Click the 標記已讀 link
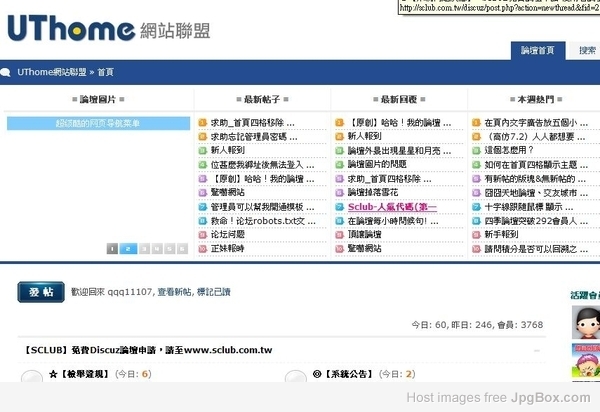Screen dimensions: 600x412 click(214, 292)
